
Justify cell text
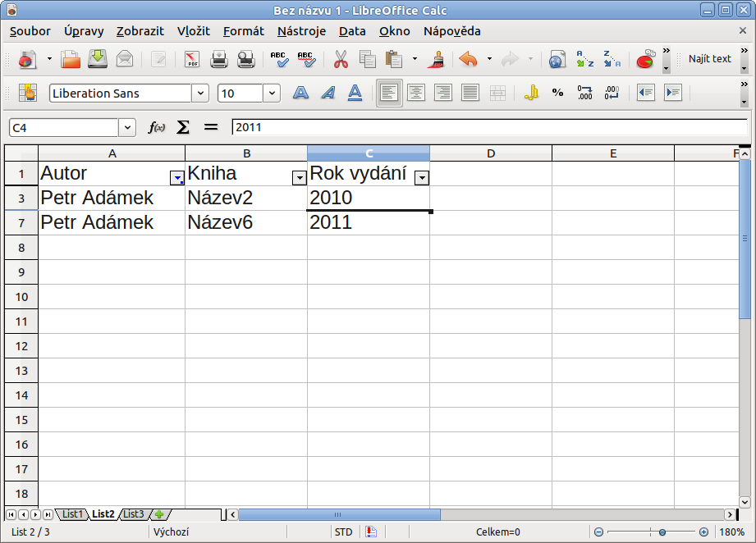pos(470,93)
